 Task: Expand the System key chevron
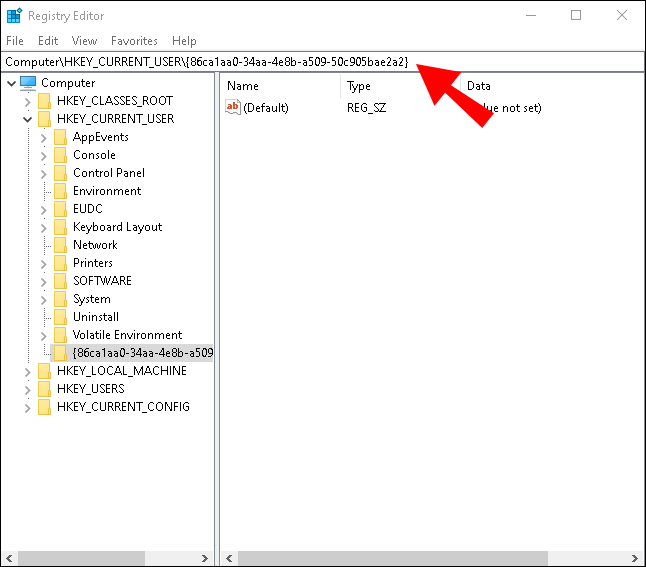[x=44, y=300]
